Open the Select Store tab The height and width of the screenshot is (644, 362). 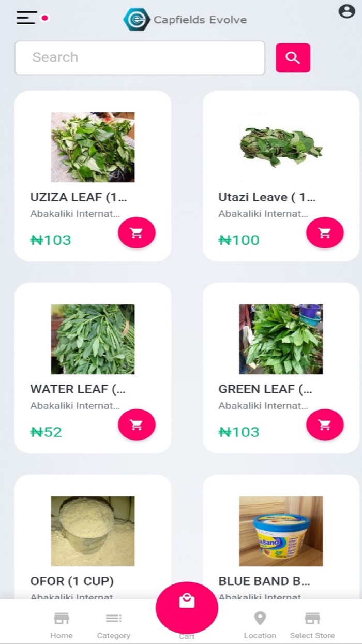(x=312, y=624)
